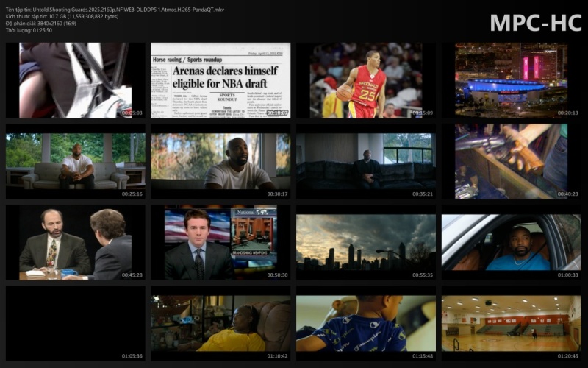Click the file name text line
The height and width of the screenshot is (368, 588).
115,10
